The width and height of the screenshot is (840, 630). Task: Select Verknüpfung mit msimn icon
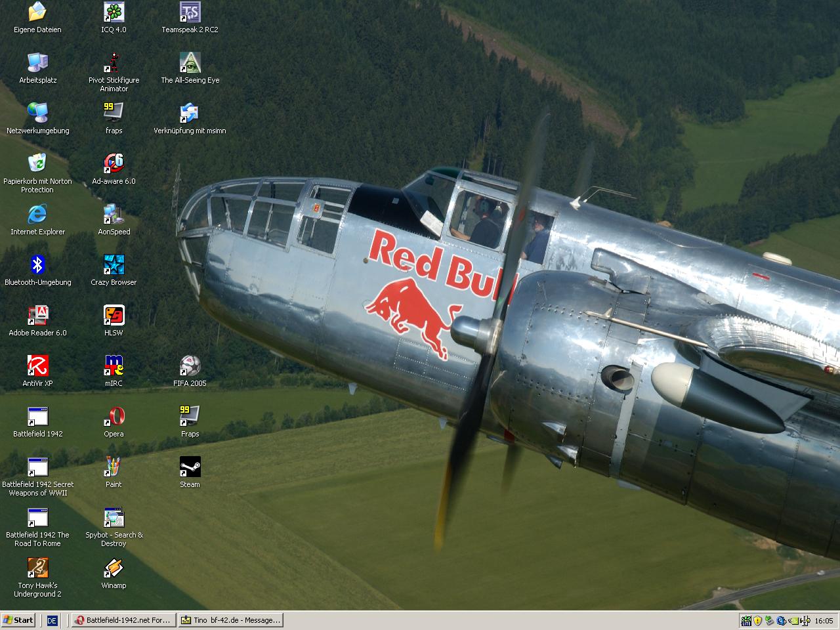click(190, 119)
